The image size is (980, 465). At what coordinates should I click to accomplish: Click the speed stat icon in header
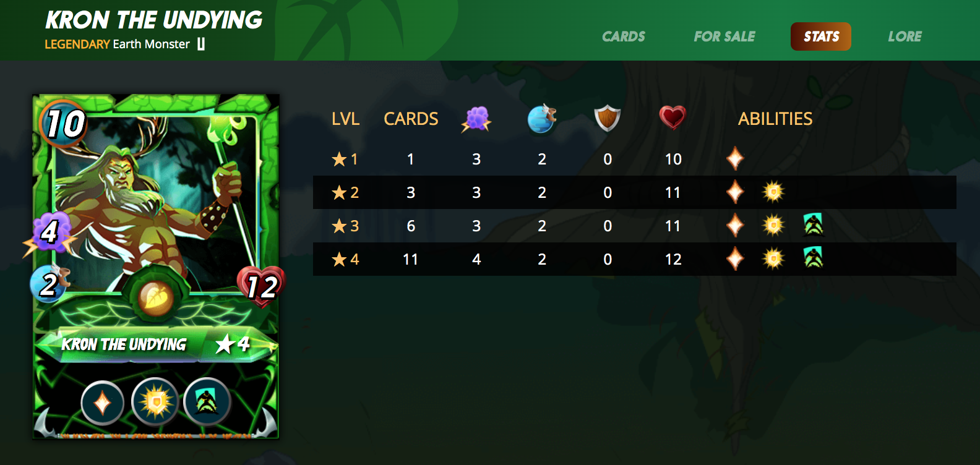point(542,118)
